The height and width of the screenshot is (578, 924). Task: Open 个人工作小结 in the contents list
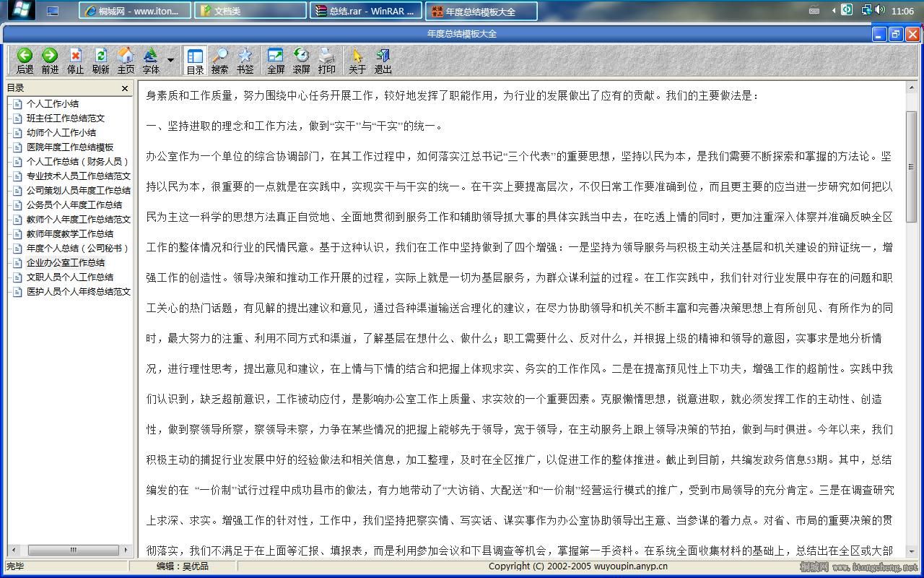pyautogui.click(x=53, y=103)
